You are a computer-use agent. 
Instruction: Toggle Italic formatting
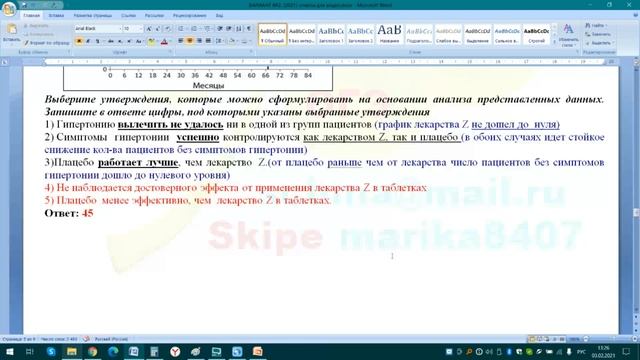(x=88, y=41)
